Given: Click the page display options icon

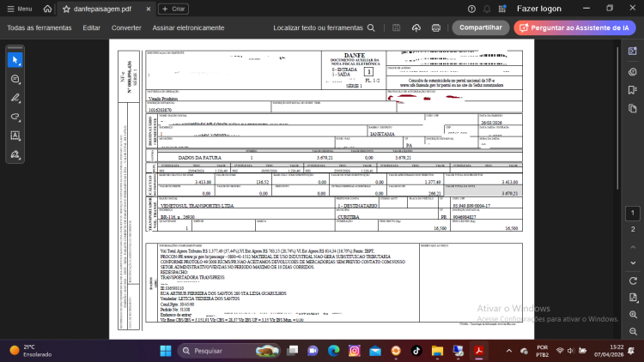Looking at the screenshot, I should [633, 298].
